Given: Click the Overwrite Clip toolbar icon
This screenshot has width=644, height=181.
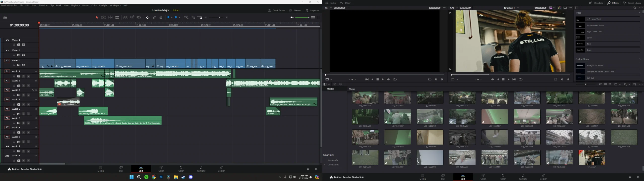Looking at the screenshot, I should [x=132, y=17].
